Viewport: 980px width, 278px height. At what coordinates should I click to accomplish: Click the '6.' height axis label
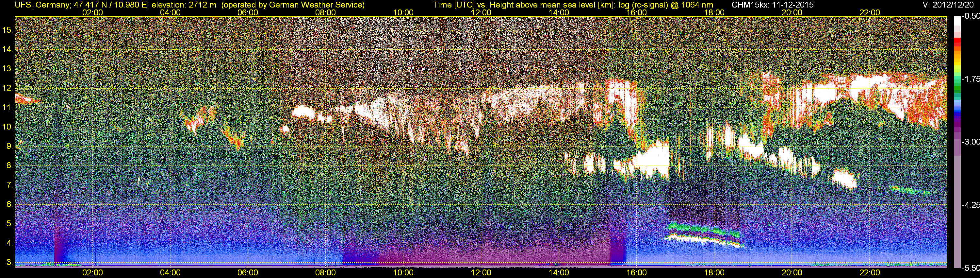click(9, 204)
